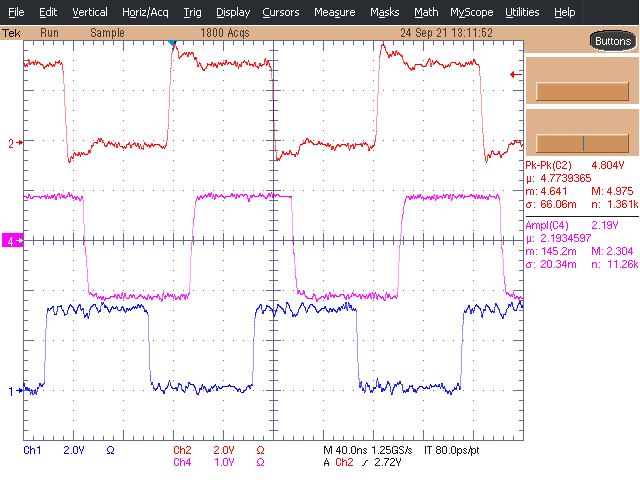Select the channel 1 ground reference marker
This screenshot has height=480, width=640.
[16, 391]
